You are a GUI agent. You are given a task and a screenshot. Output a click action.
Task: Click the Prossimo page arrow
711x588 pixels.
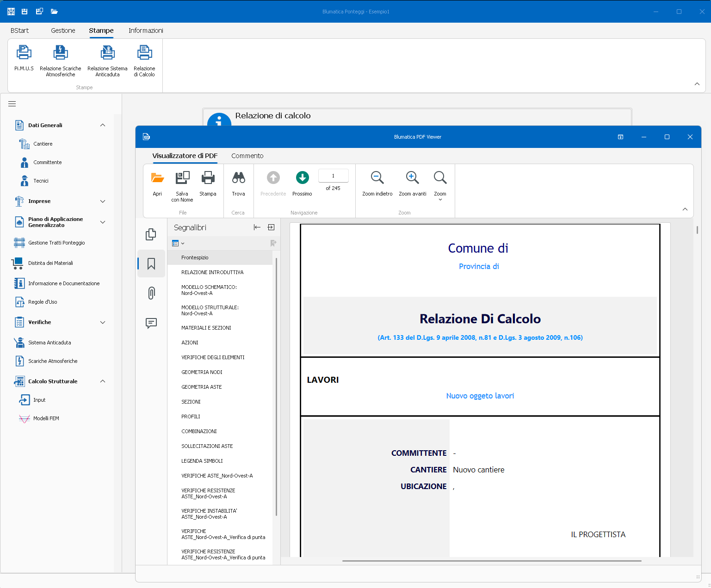point(302,178)
